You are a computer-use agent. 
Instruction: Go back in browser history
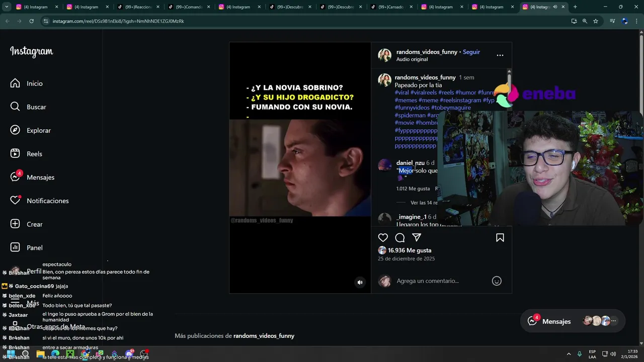click(7, 21)
